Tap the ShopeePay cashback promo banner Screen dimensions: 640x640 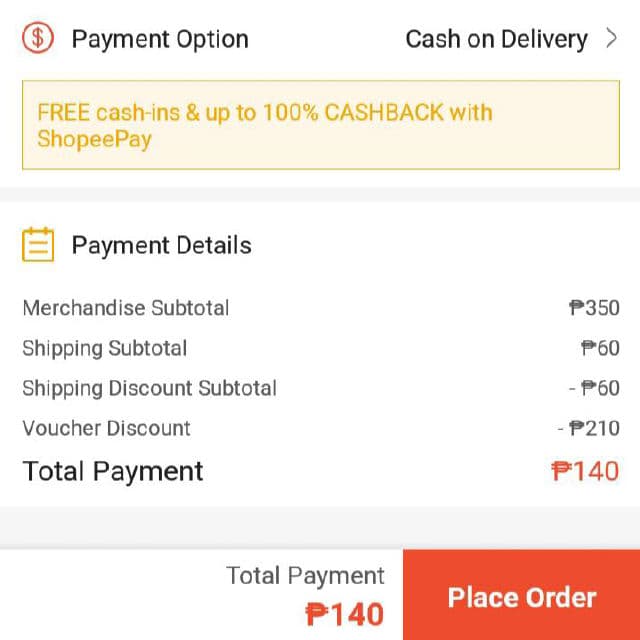[x=320, y=125]
